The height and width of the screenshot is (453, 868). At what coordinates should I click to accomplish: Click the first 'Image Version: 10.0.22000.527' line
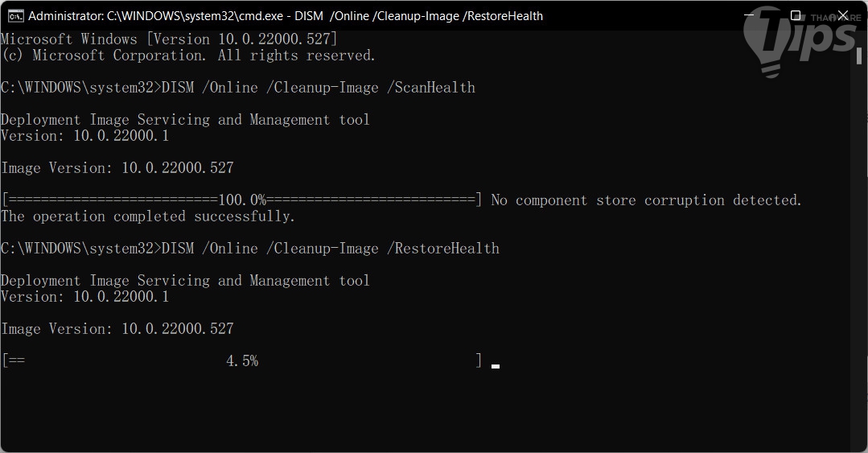[117, 168]
